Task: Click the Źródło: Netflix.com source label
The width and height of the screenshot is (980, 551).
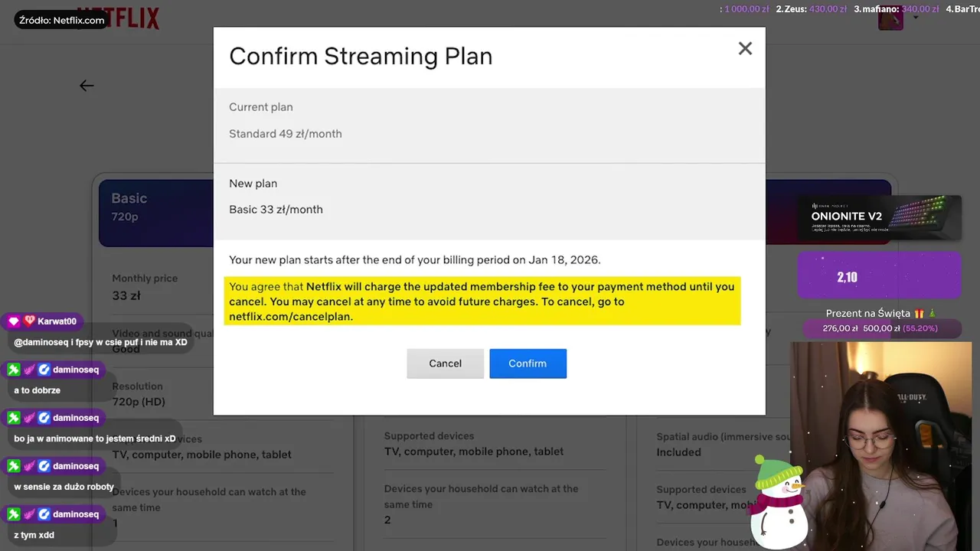Action: [62, 21]
